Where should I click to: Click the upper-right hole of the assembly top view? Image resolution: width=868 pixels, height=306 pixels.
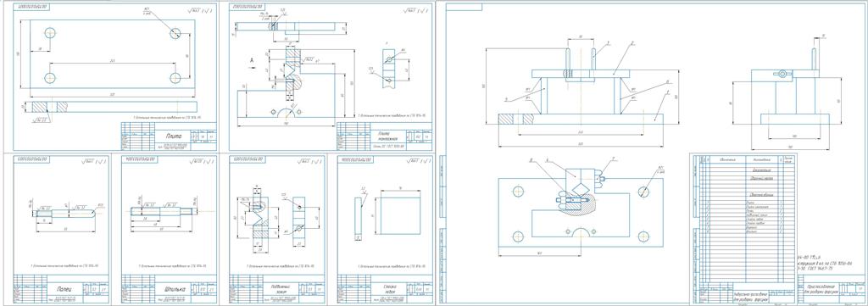[x=643, y=192]
